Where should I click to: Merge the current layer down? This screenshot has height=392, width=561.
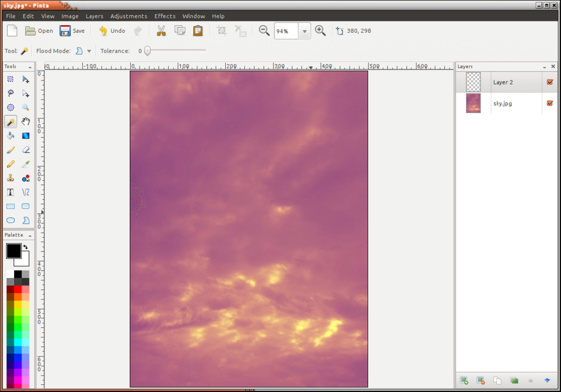tap(514, 380)
